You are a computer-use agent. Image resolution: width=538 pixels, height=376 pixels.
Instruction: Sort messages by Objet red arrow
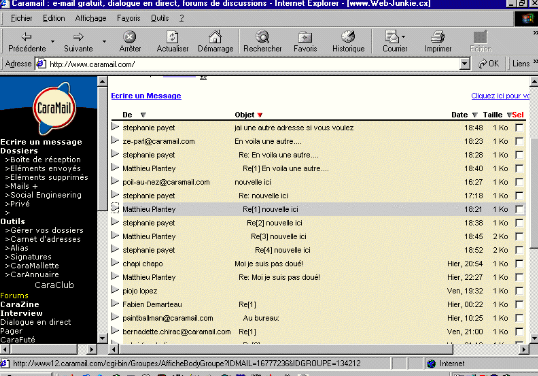(x=260, y=115)
